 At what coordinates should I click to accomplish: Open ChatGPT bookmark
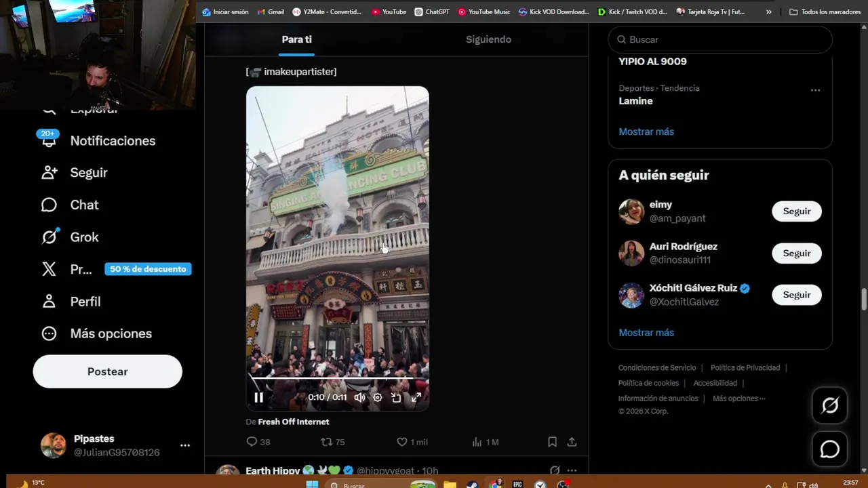(432, 12)
